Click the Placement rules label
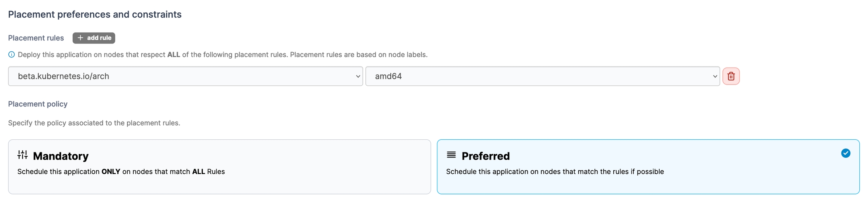The width and height of the screenshot is (868, 205). (36, 38)
